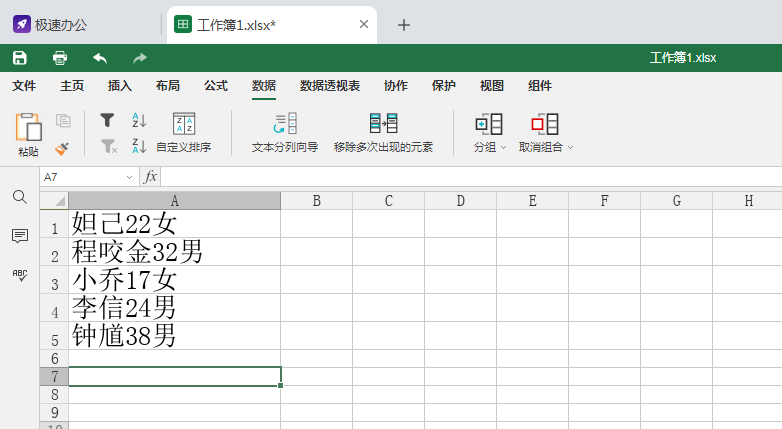Select cell containing 程咬金32男

pyautogui.click(x=175, y=251)
